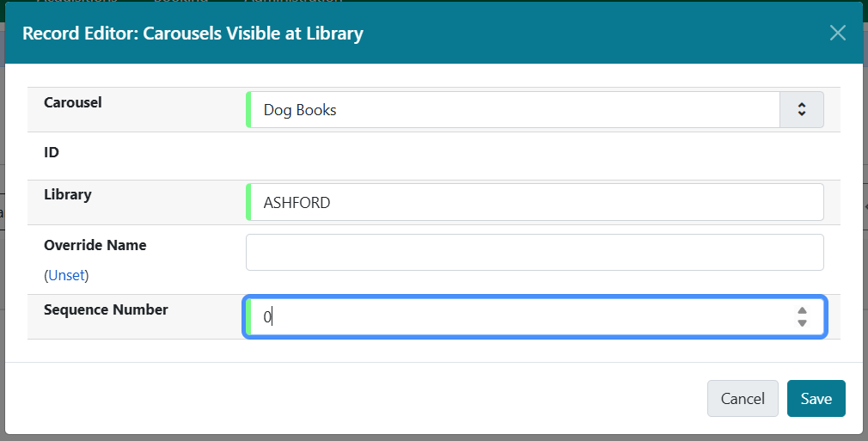Screen dimensions: 868x441
Task: Click the Record Editor dialog title text
Action: click(x=193, y=34)
